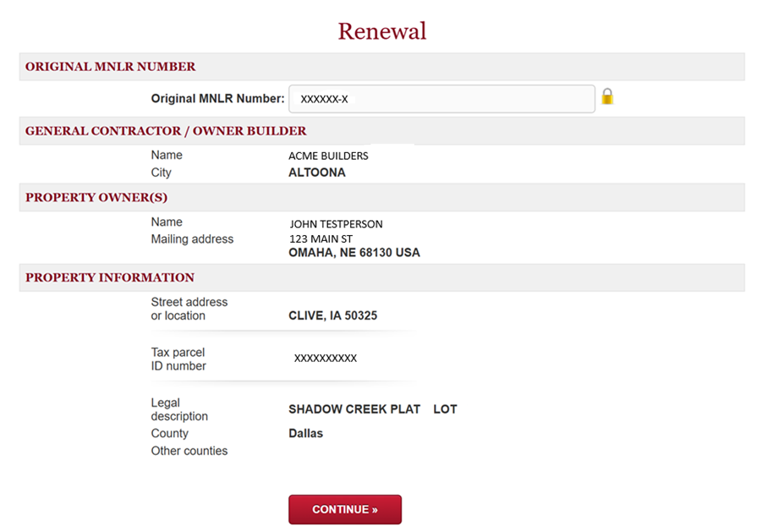Click the Dallas county value
This screenshot has width=762, height=532.
(304, 433)
